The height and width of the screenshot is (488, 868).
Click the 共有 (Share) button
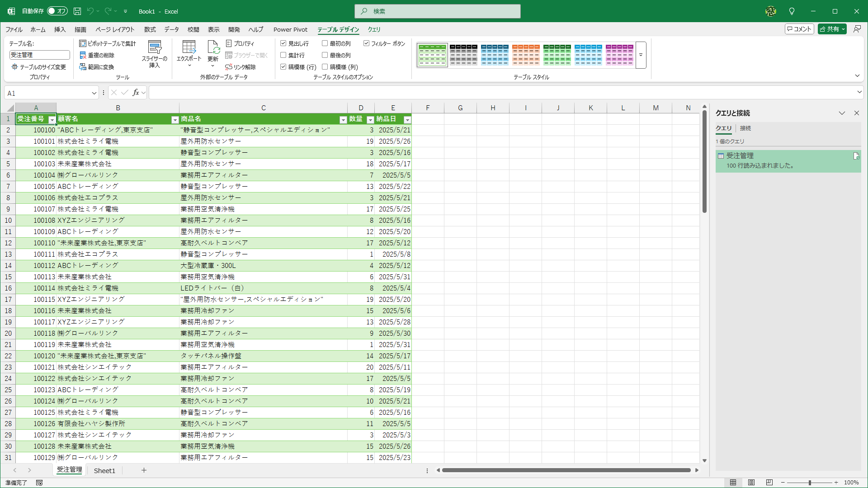pyautogui.click(x=831, y=28)
